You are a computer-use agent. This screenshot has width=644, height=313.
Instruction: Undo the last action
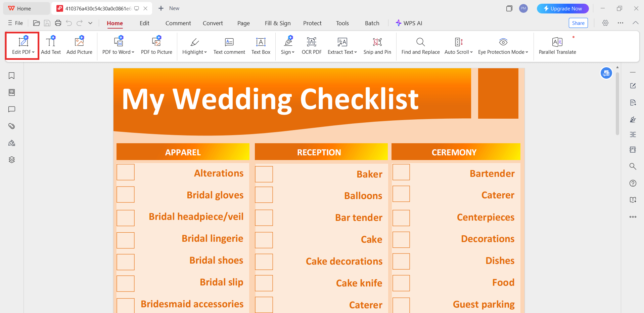point(69,23)
